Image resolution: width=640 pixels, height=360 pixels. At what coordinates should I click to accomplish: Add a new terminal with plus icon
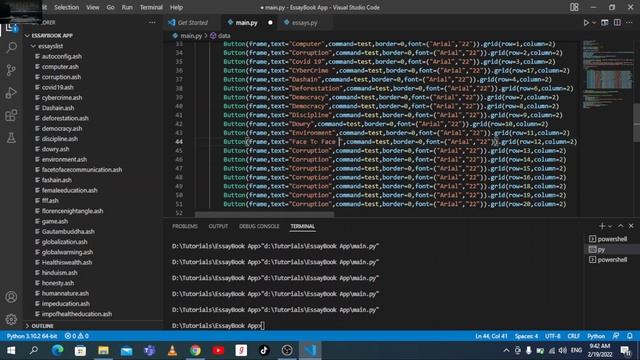[x=602, y=226]
